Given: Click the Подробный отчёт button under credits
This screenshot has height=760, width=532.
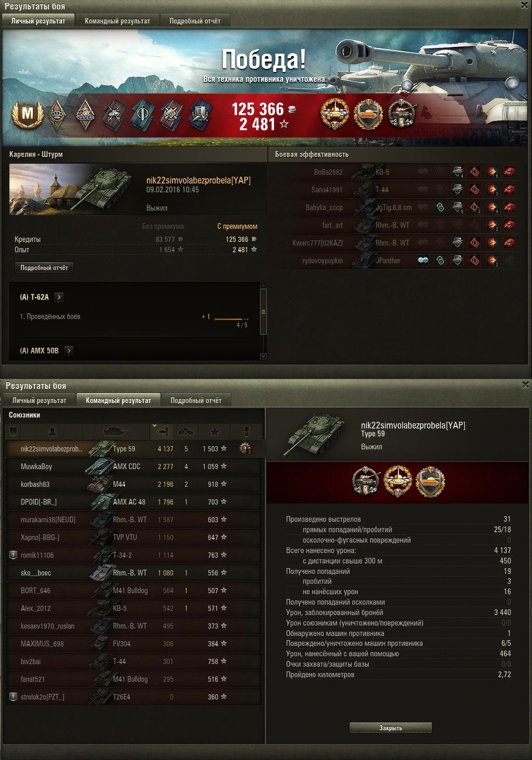Looking at the screenshot, I should click(44, 268).
